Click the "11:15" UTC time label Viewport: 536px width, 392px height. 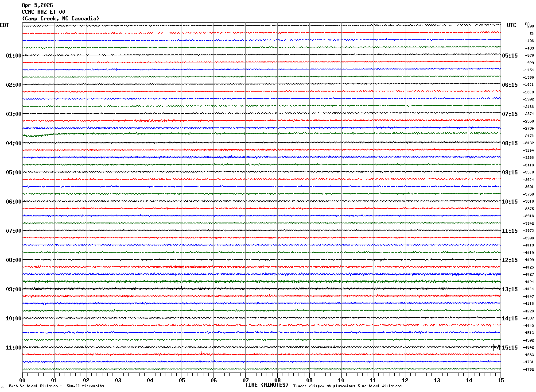(x=510, y=231)
